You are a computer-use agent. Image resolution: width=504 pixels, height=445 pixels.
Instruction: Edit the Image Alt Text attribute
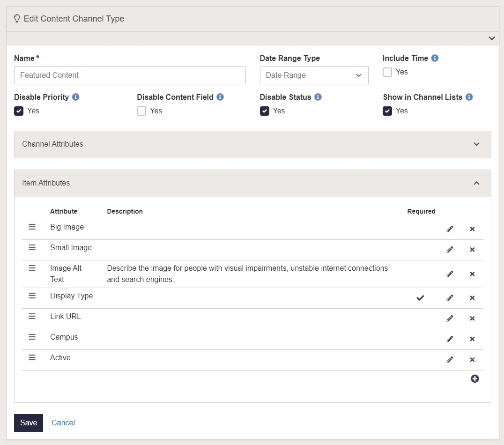[x=450, y=274]
